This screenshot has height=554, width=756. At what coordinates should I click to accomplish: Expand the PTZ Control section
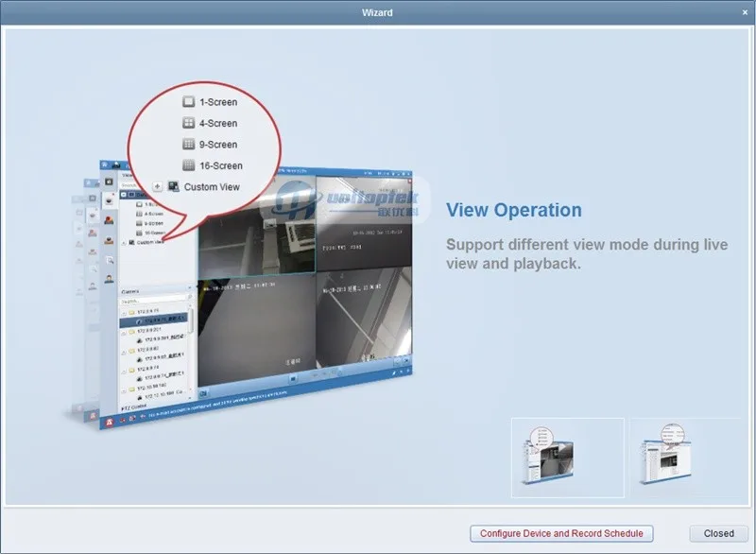pyautogui.click(x=133, y=407)
